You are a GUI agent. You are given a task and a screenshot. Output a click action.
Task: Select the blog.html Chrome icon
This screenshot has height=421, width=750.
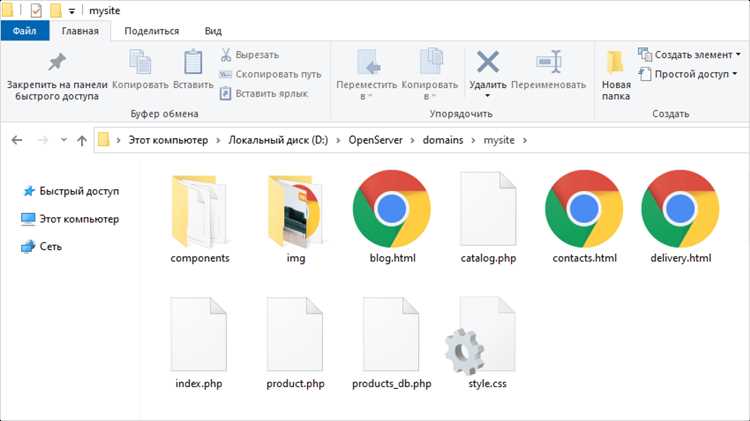(392, 209)
